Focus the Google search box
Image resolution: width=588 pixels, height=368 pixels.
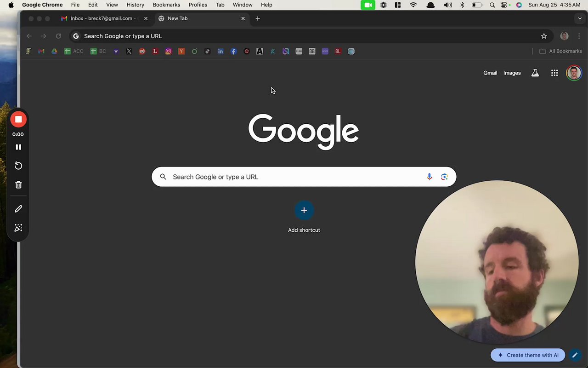coord(304,177)
